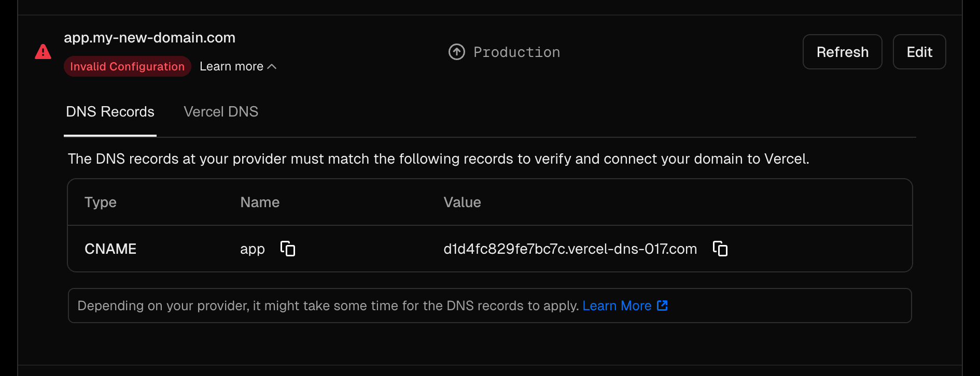Screen dimensions: 980x376
Task: Click the chevron next to Learn more
Action: coord(272,66)
